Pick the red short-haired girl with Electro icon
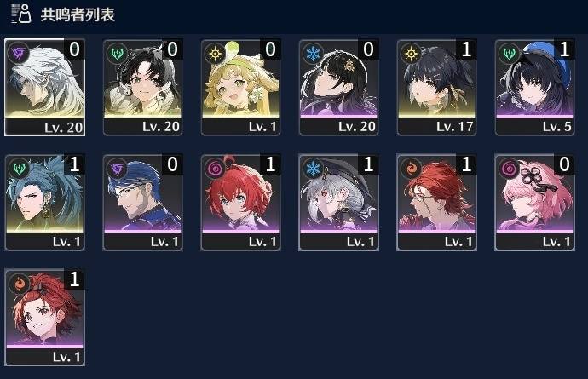The image size is (588, 379). (241, 203)
